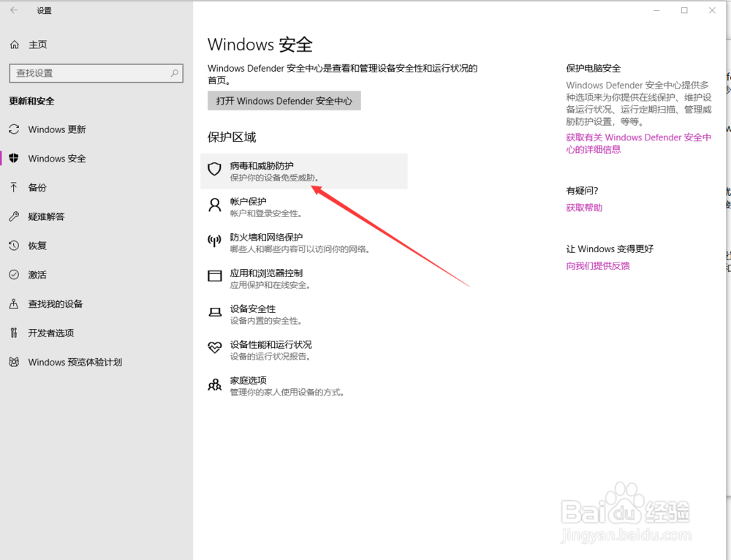The width and height of the screenshot is (731, 560).
Task: Click the 获取帮助 link
Action: (584, 208)
